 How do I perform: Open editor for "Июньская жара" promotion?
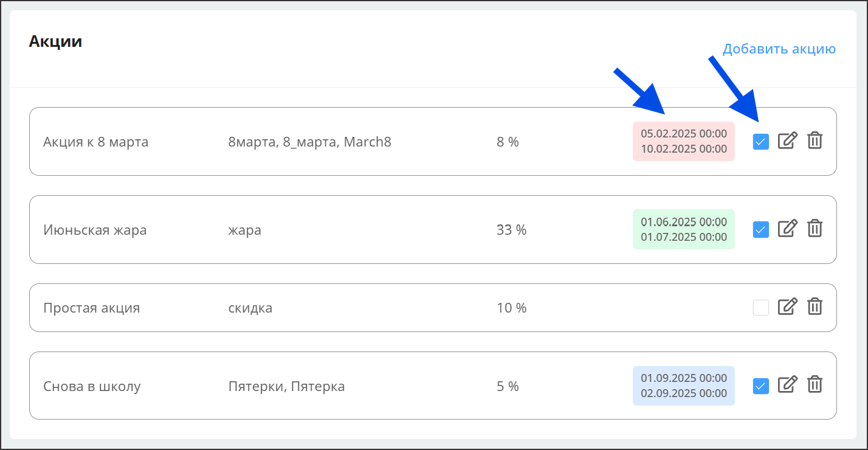coord(787,229)
